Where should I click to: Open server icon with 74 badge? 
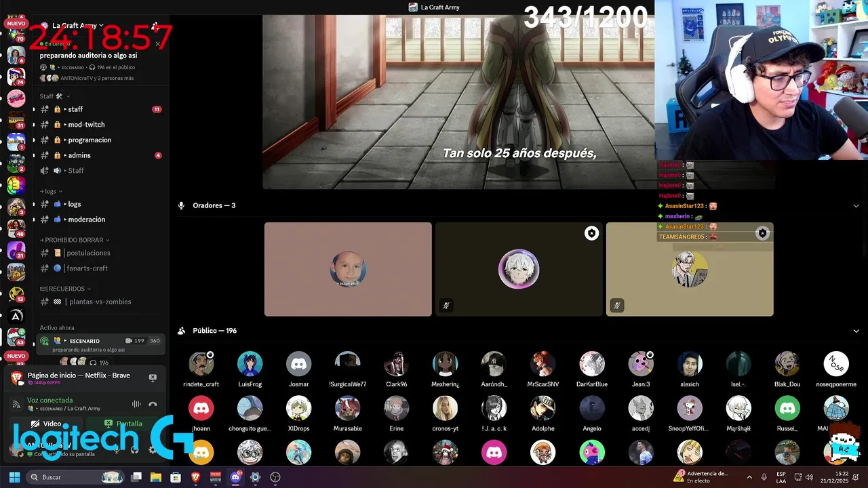coord(16,77)
